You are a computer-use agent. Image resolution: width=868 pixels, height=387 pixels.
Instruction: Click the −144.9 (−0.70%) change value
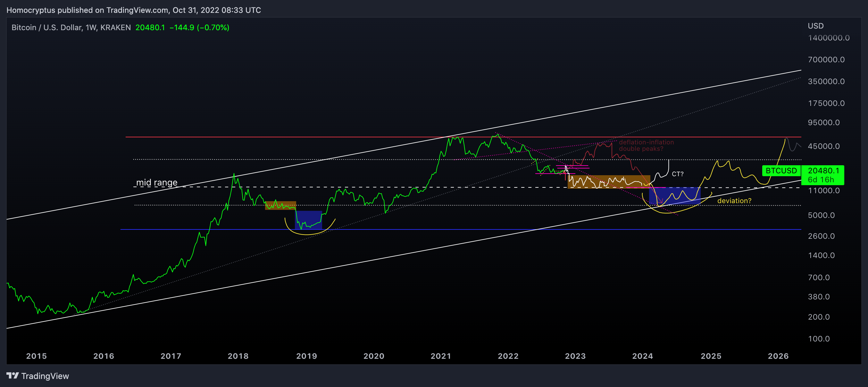[199, 27]
